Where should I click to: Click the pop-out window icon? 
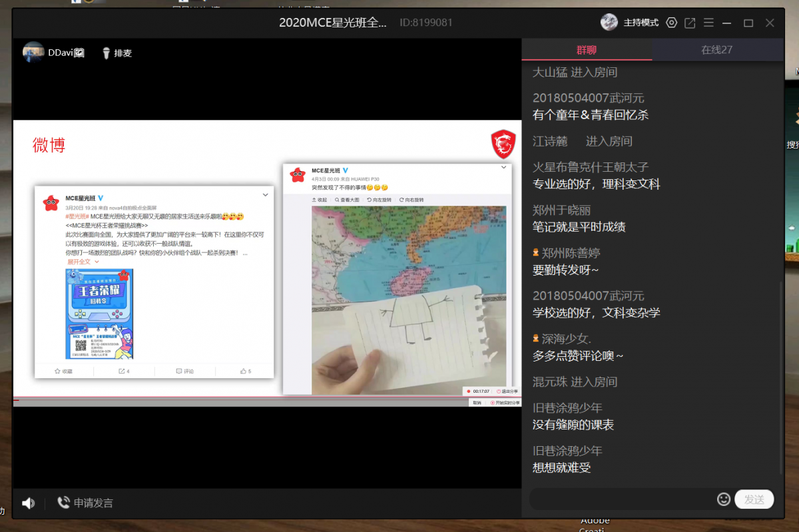(x=690, y=23)
